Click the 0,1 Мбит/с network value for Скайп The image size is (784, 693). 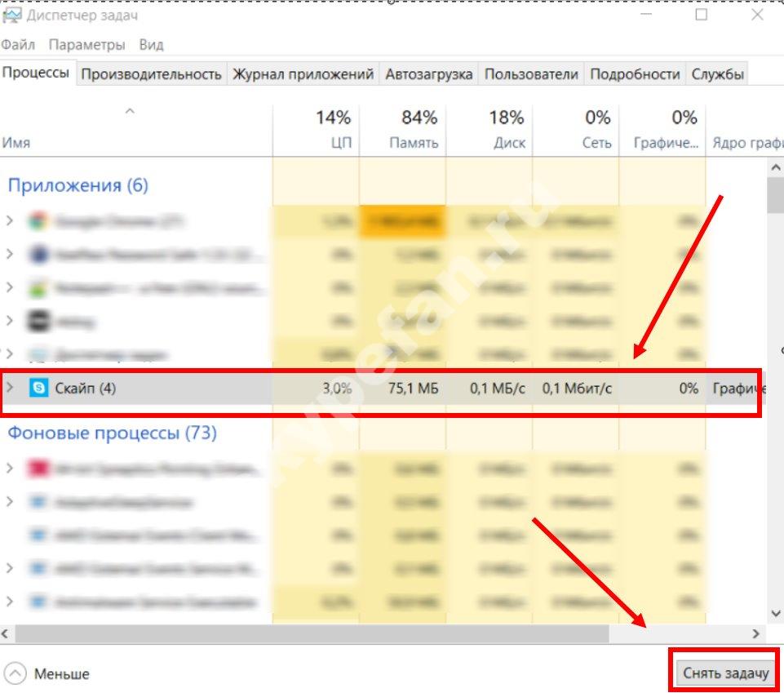(577, 389)
